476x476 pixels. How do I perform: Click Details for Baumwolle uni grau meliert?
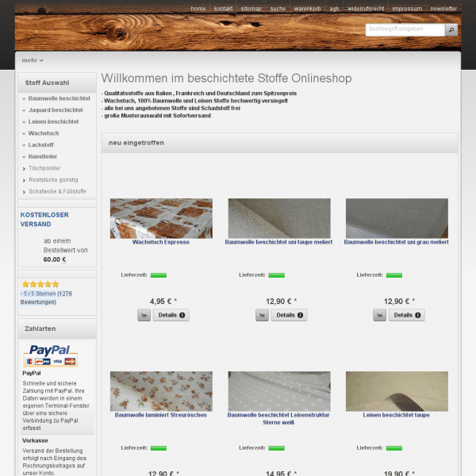[x=407, y=315]
